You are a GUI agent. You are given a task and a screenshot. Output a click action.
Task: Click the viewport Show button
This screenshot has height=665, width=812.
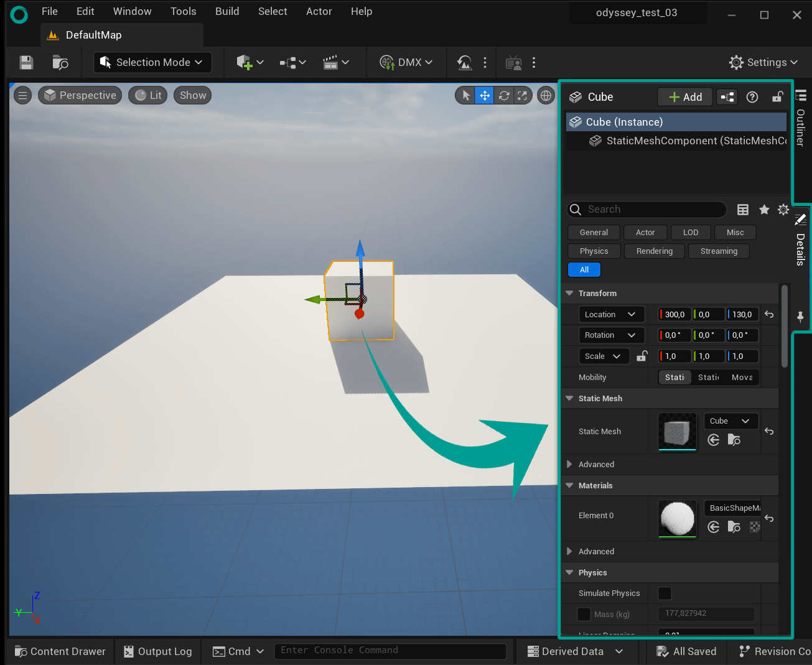click(193, 95)
